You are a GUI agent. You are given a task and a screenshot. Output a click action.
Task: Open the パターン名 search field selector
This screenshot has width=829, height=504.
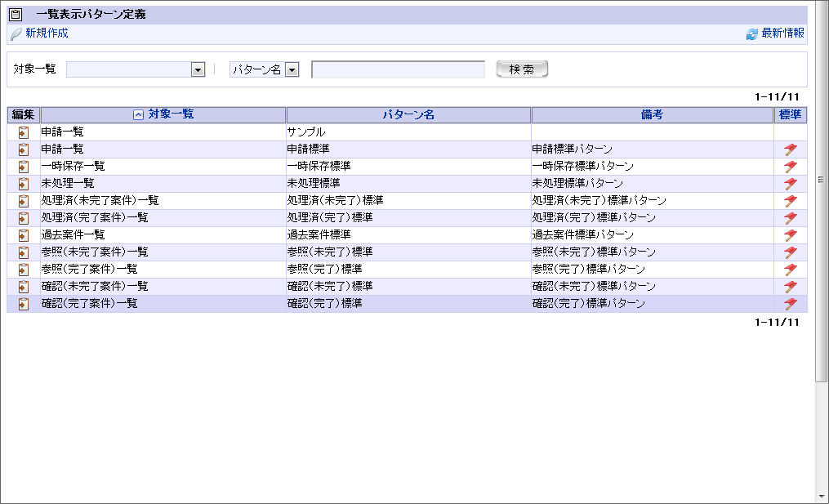pyautogui.click(x=294, y=69)
